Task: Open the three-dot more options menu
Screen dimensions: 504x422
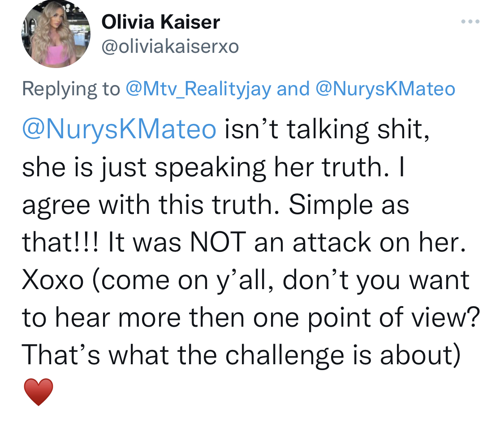Action: point(470,21)
